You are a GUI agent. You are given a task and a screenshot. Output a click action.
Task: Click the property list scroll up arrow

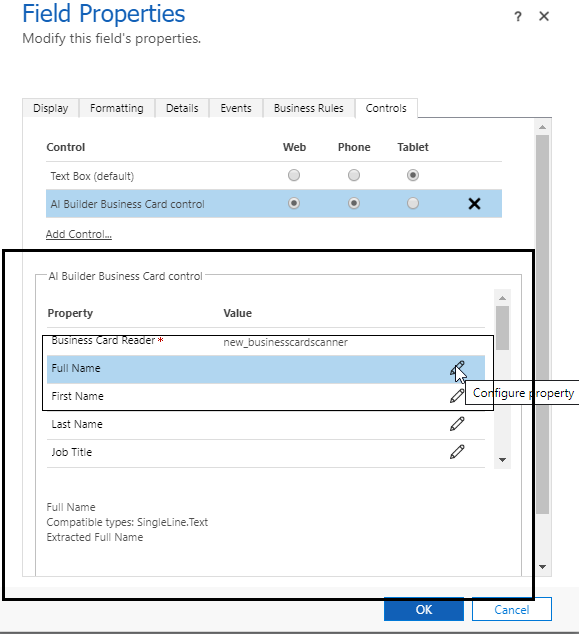tap(503, 298)
